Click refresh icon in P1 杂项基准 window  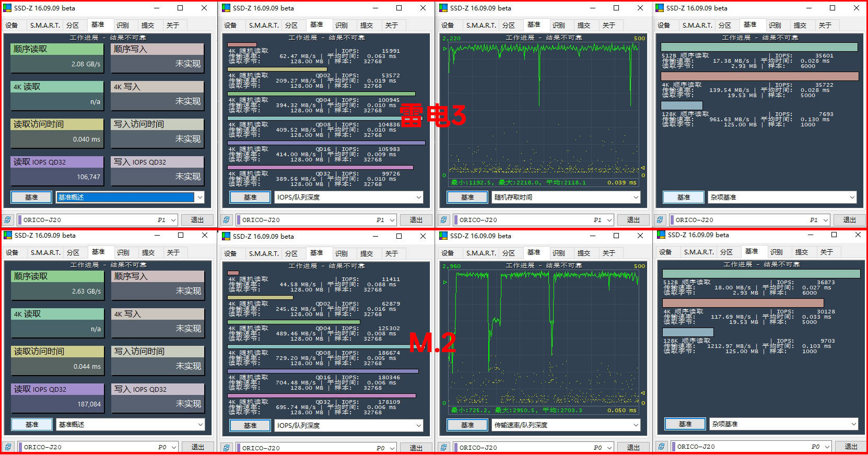click(x=660, y=220)
